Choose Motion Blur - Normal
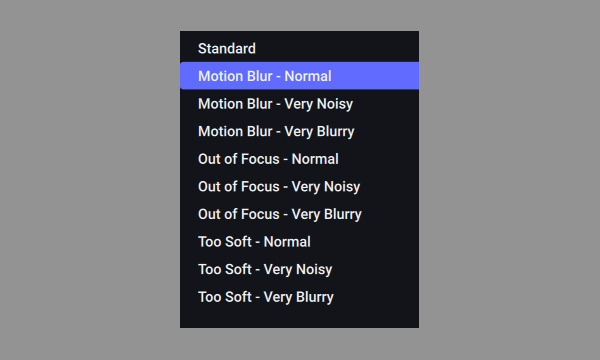 pyautogui.click(x=299, y=76)
